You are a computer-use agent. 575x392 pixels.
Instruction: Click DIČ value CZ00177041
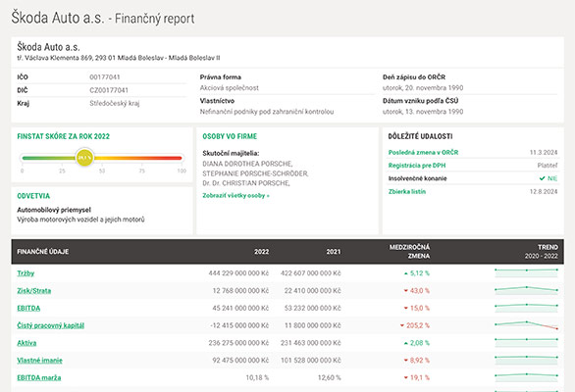pyautogui.click(x=109, y=90)
